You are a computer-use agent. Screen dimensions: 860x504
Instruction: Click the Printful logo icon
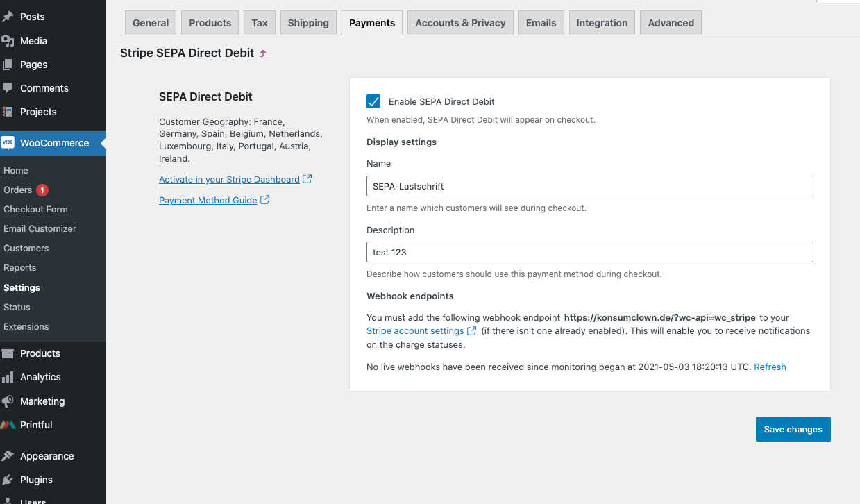(8, 425)
